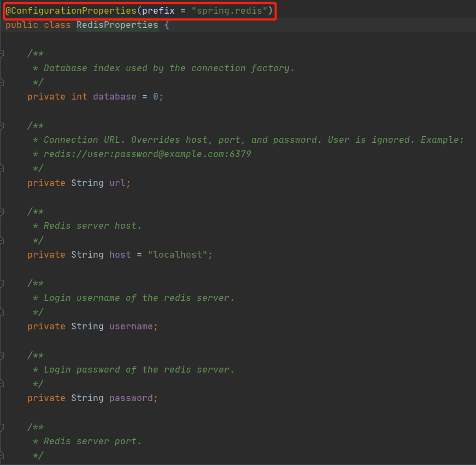Collapse the Connection URL doc comment
476x465 pixels.
2,125
